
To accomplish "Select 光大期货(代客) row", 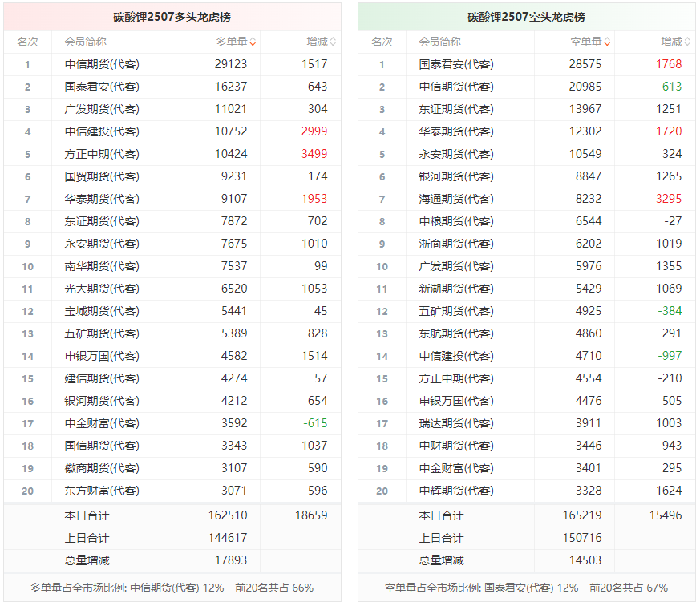I will [x=172, y=289].
